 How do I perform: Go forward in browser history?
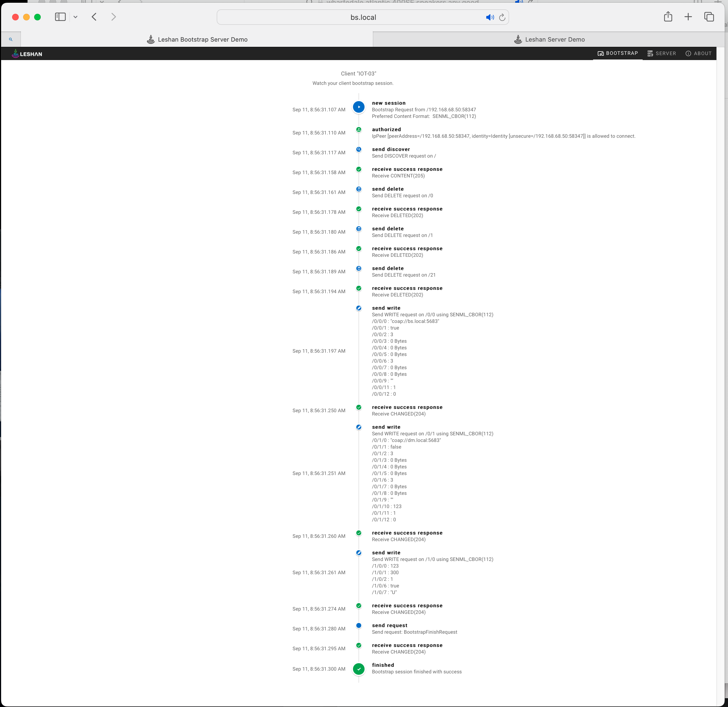coord(114,17)
